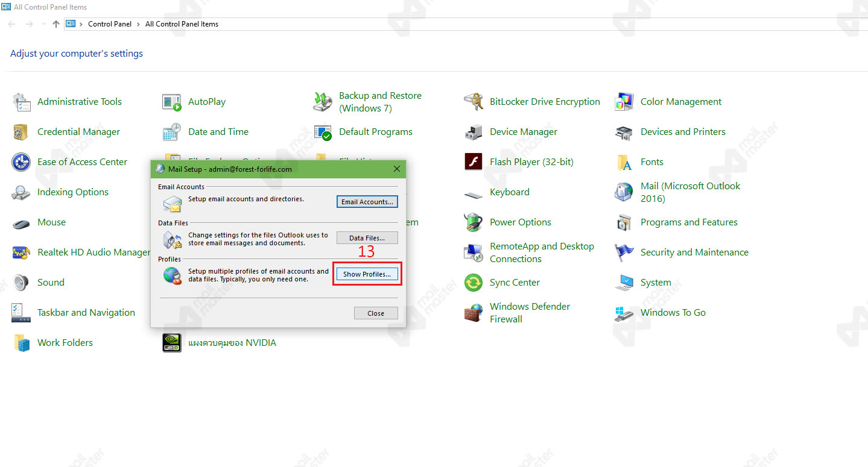Open recent locations dropdown arrow
This screenshot has width=868, height=467.
coord(43,24)
